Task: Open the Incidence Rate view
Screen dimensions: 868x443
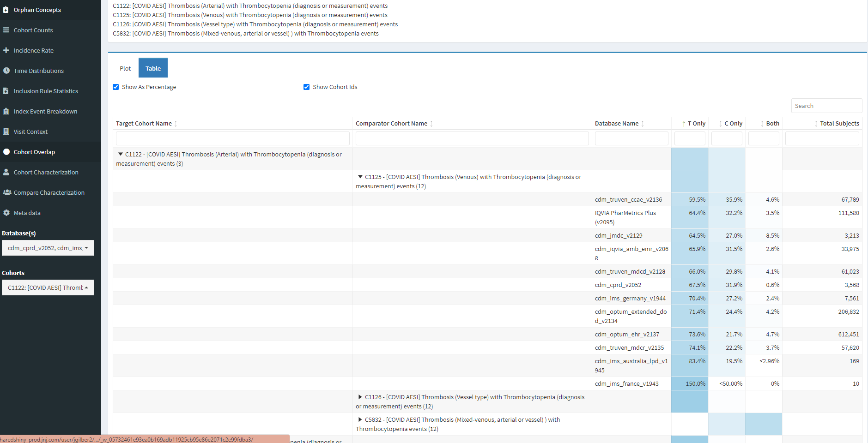Action: pos(33,50)
